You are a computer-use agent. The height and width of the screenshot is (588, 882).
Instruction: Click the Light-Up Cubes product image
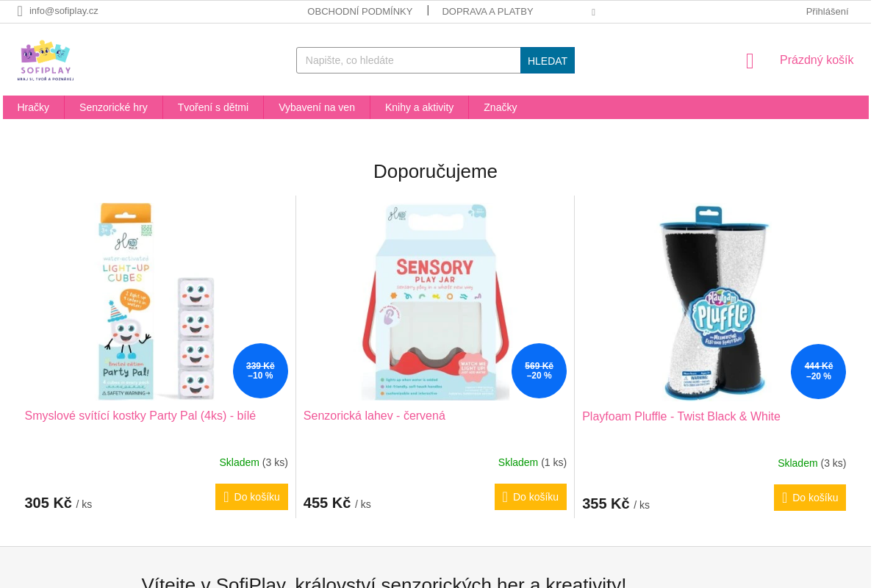click(x=156, y=301)
